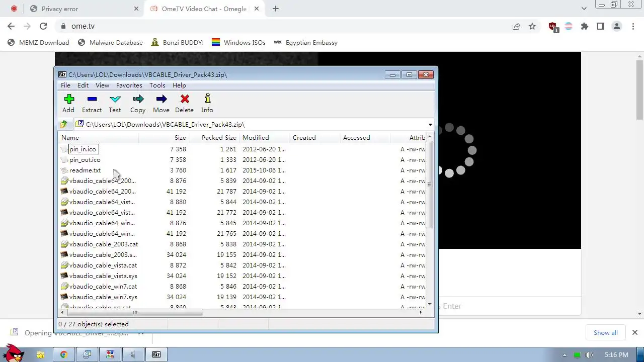
Task: Open Chrome extensions puzzle icon
Action: pyautogui.click(x=585, y=26)
